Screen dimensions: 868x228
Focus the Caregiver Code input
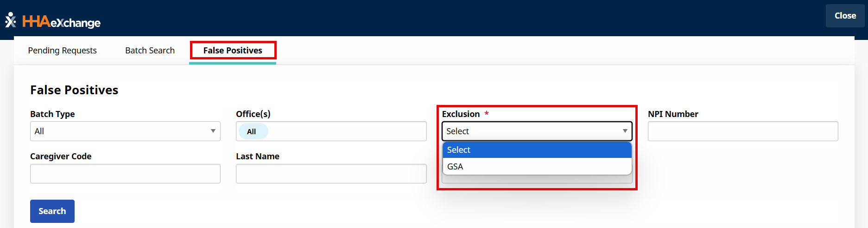tap(125, 174)
